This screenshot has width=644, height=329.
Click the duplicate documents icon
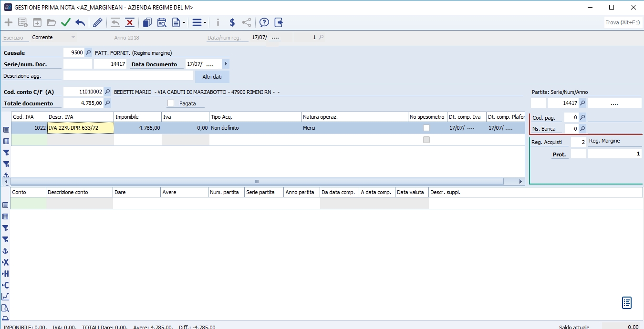pyautogui.click(x=147, y=22)
